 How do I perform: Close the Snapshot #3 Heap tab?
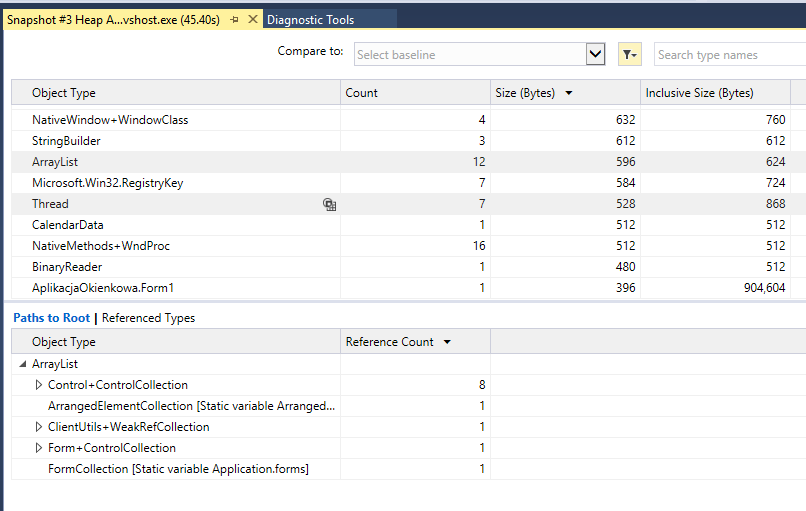coord(252,19)
